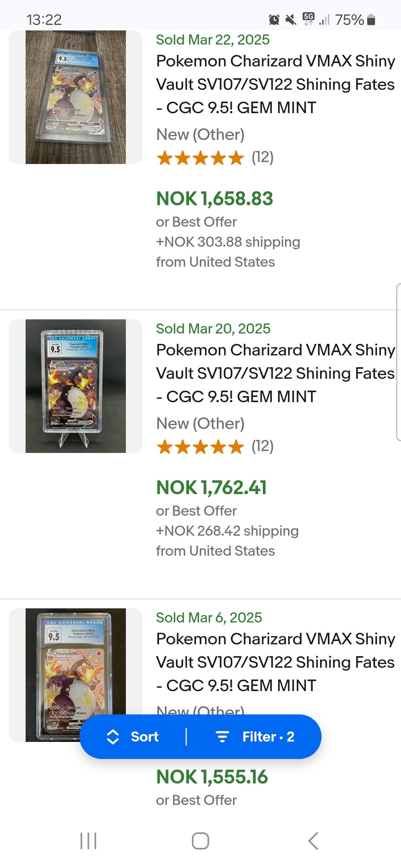Open the Mar 20 sold Charizard listing title

click(x=275, y=373)
